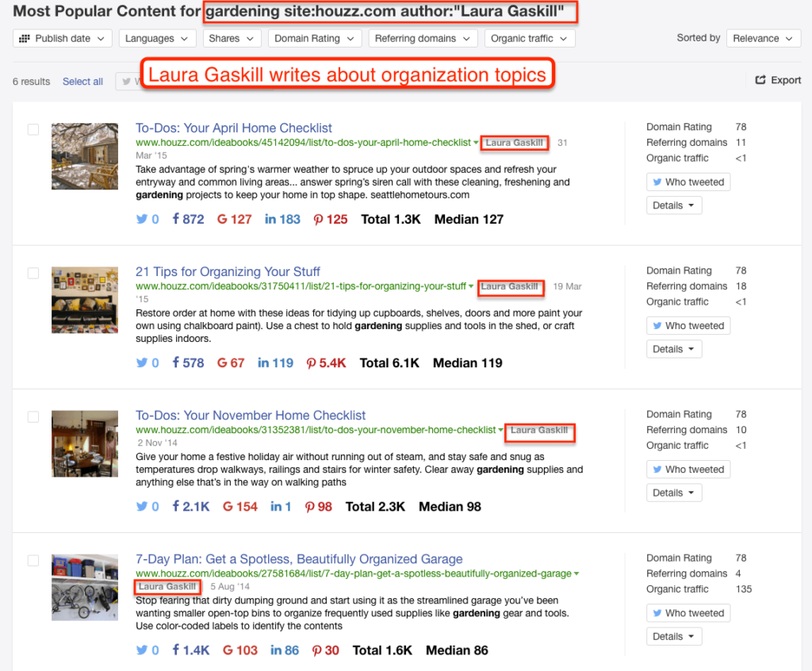The image size is (812, 671).
Task: Click Facebook icon showing 2.1K shares
Action: (x=176, y=506)
